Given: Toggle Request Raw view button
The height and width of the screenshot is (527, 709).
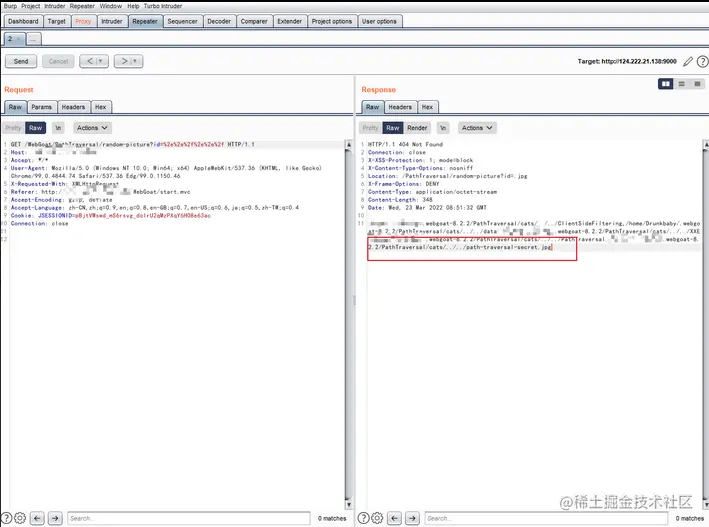Looking at the screenshot, I should tap(36, 128).
